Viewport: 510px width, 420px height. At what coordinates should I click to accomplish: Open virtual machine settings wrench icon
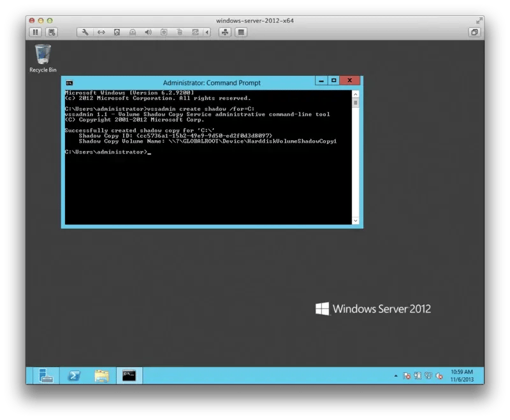click(85, 32)
